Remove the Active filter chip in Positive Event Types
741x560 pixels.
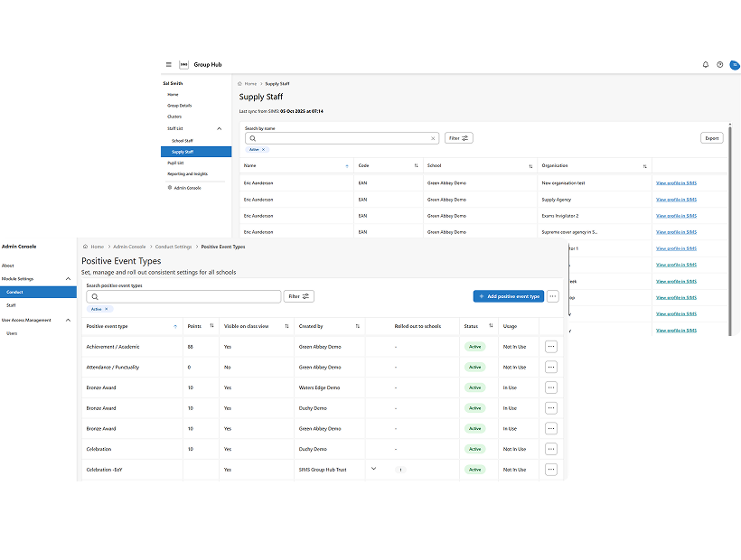click(x=107, y=309)
